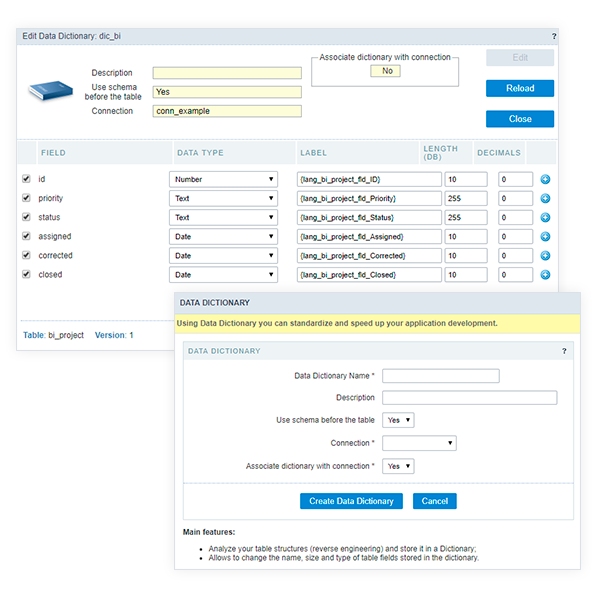Click the plus icon in closed row

[x=546, y=274]
